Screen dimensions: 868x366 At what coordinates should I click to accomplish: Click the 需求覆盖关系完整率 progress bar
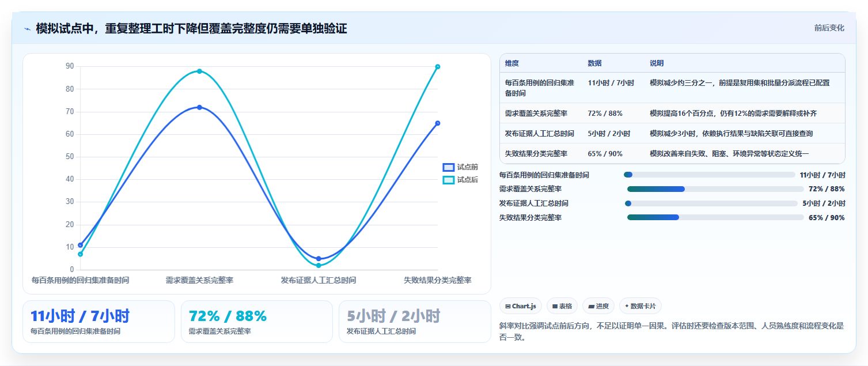715,189
